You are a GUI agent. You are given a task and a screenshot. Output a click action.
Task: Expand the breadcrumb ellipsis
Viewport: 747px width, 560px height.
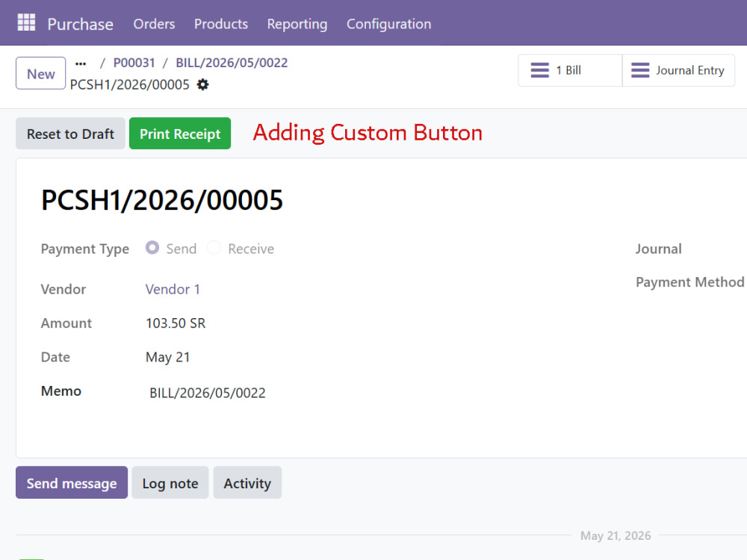click(x=81, y=63)
